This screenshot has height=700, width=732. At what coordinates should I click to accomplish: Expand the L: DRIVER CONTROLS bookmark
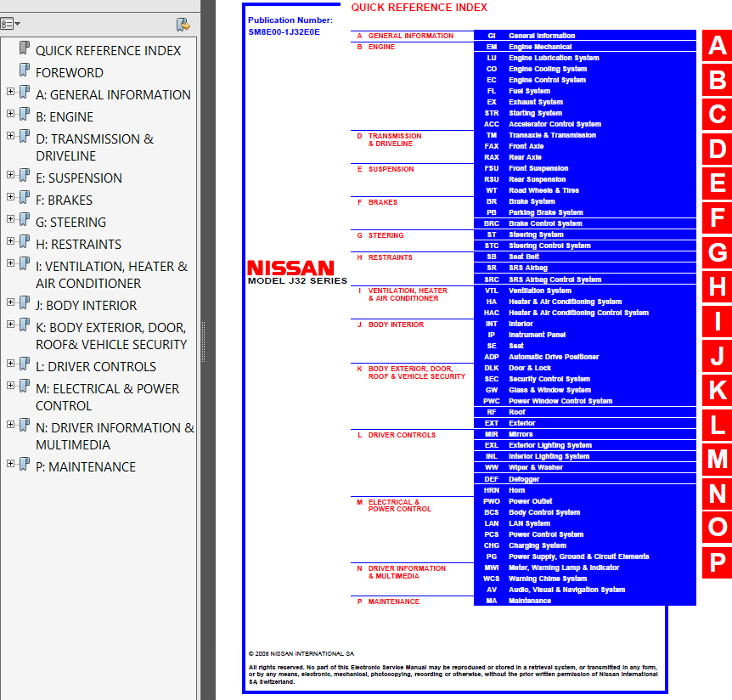coord(10,364)
